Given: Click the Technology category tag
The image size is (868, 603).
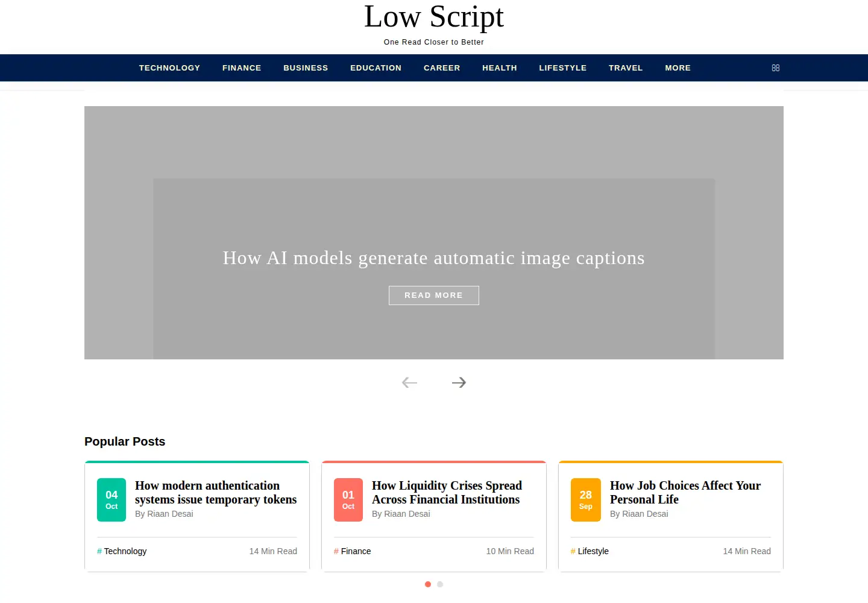Looking at the screenshot, I should click(122, 551).
